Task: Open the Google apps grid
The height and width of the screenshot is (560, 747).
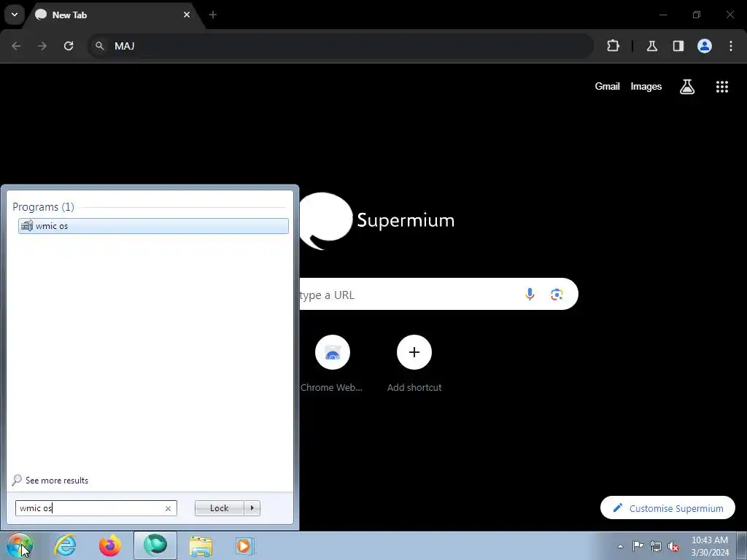Action: [722, 87]
